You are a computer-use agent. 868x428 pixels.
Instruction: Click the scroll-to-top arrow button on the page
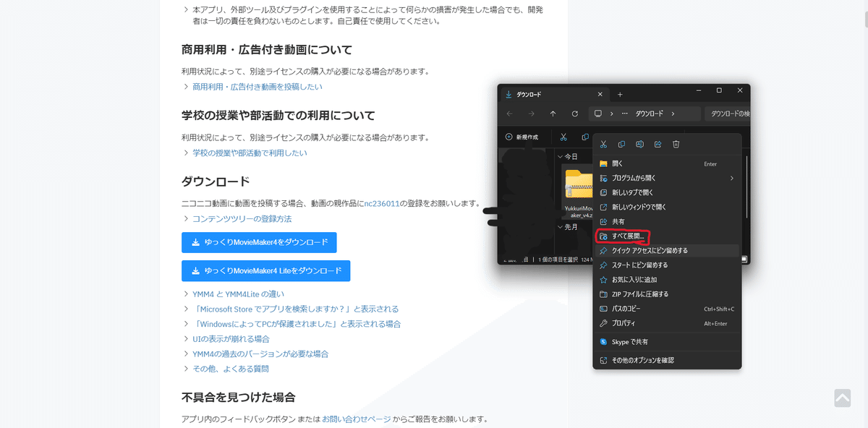pos(842,398)
